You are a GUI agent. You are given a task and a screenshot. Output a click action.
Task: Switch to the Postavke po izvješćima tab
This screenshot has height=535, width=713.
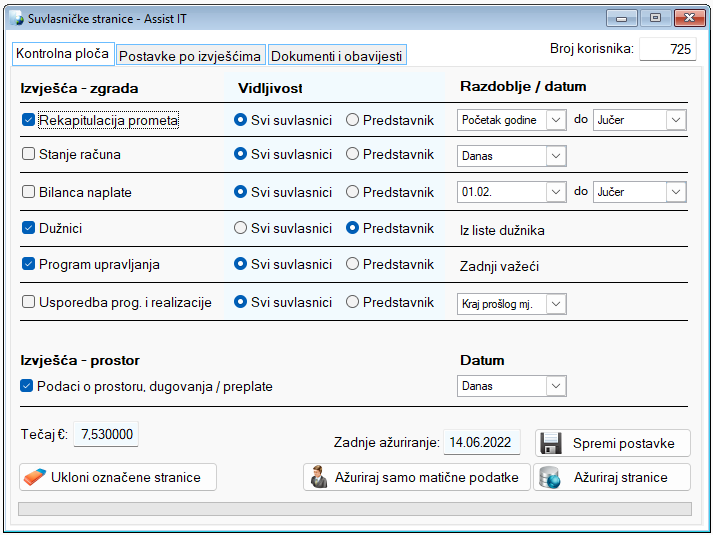[191, 55]
